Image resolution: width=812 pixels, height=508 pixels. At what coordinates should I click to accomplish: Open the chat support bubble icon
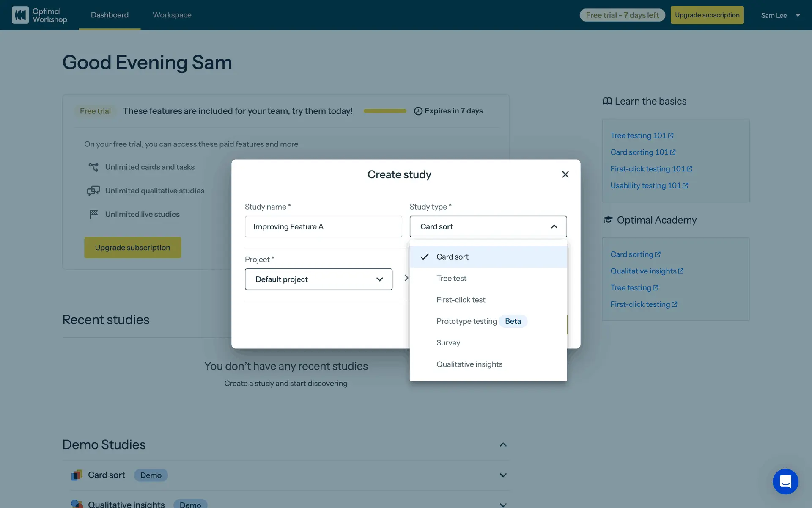[x=785, y=481]
